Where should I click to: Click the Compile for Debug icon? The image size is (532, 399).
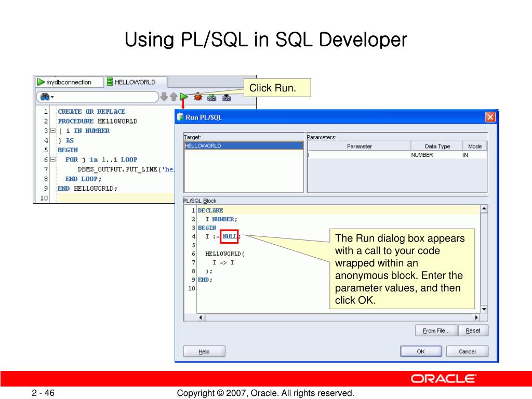(227, 98)
